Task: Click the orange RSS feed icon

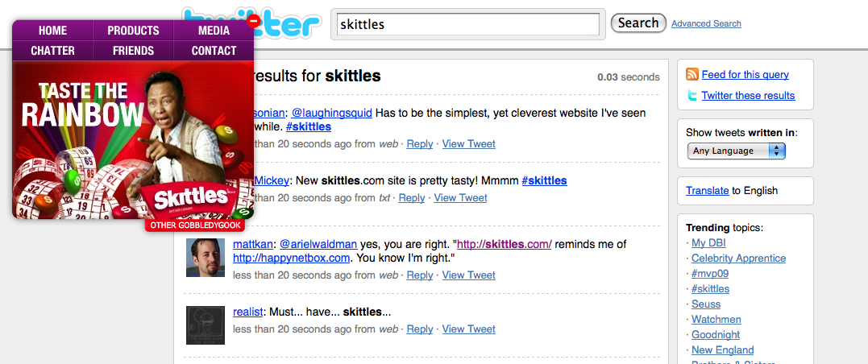Action: 692,74
